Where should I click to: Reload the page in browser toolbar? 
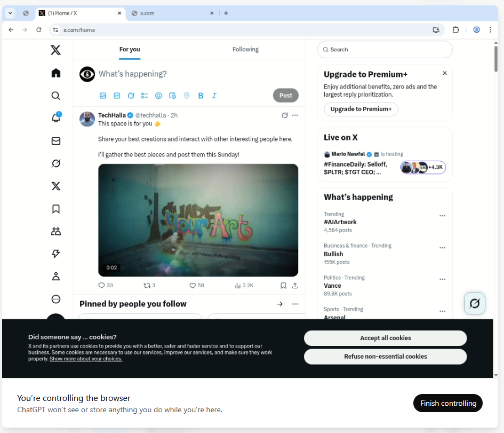click(39, 30)
